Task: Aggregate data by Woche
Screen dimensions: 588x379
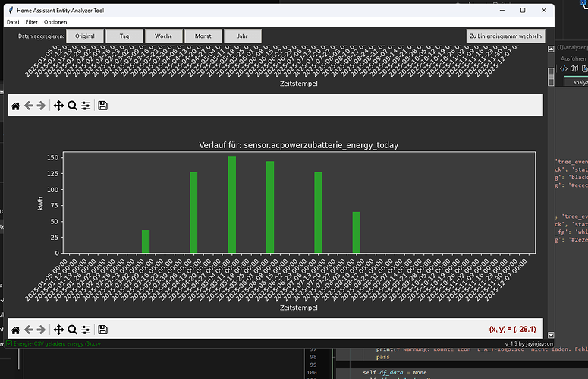Action: point(163,36)
